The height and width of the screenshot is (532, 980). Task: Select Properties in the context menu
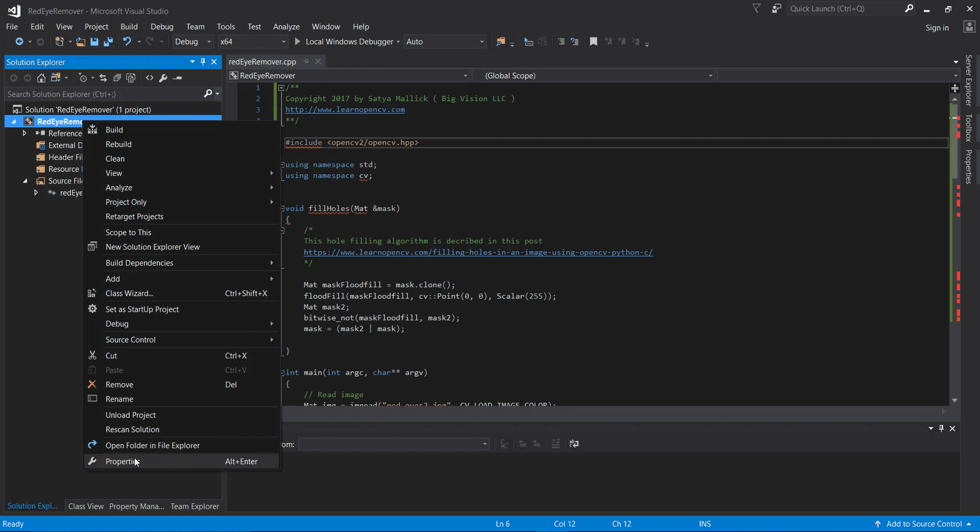pos(182,461)
